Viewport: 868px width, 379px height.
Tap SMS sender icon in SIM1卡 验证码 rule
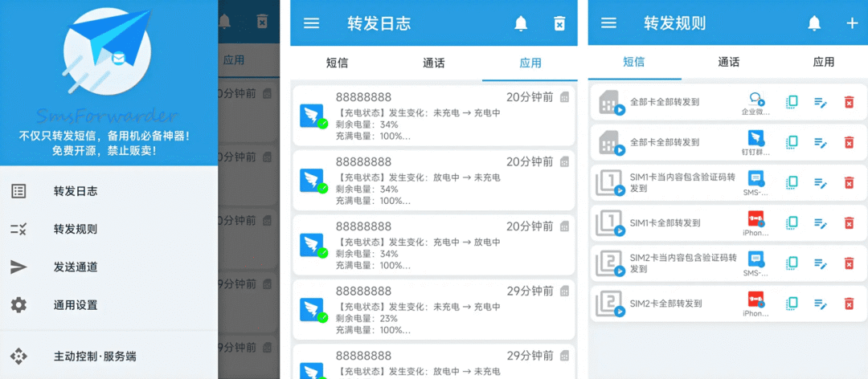pos(756,179)
